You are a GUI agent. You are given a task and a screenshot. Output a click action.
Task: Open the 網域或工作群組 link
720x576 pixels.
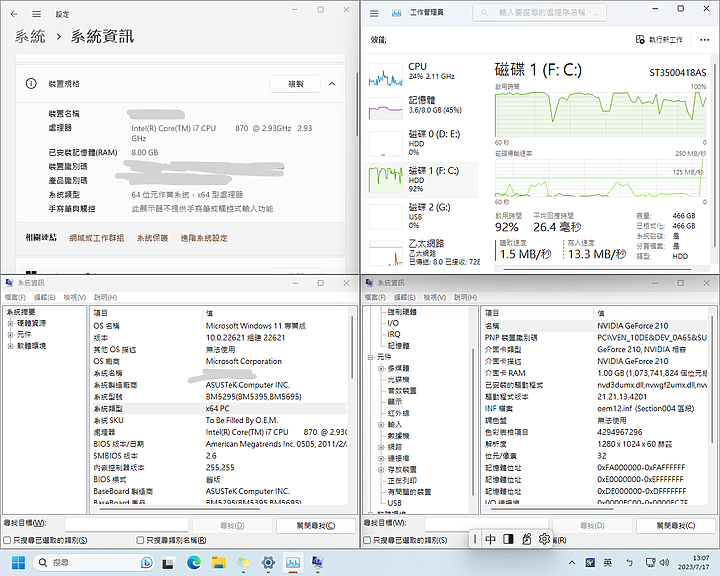pyautogui.click(x=96, y=238)
